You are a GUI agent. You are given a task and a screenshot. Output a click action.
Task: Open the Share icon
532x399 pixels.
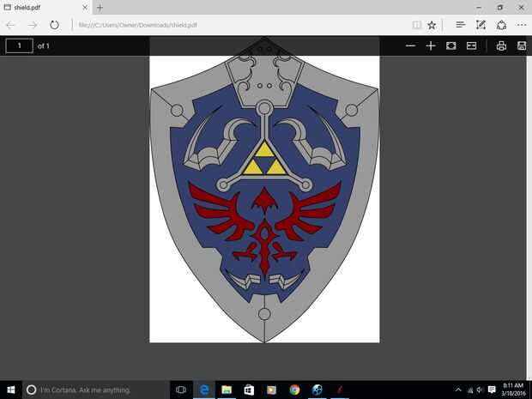(x=501, y=25)
